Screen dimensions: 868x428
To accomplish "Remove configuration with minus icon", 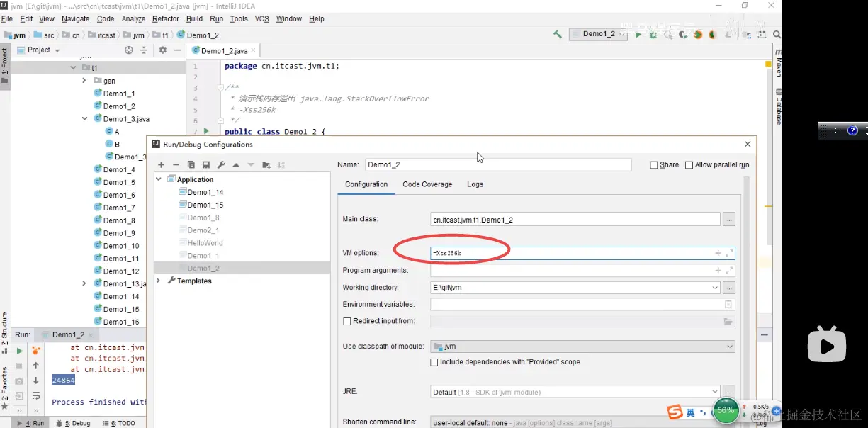I will 176,165.
